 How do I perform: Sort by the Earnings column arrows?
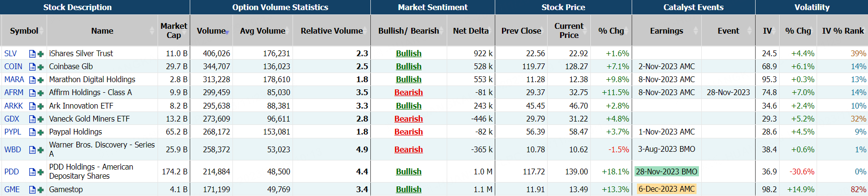696,31
